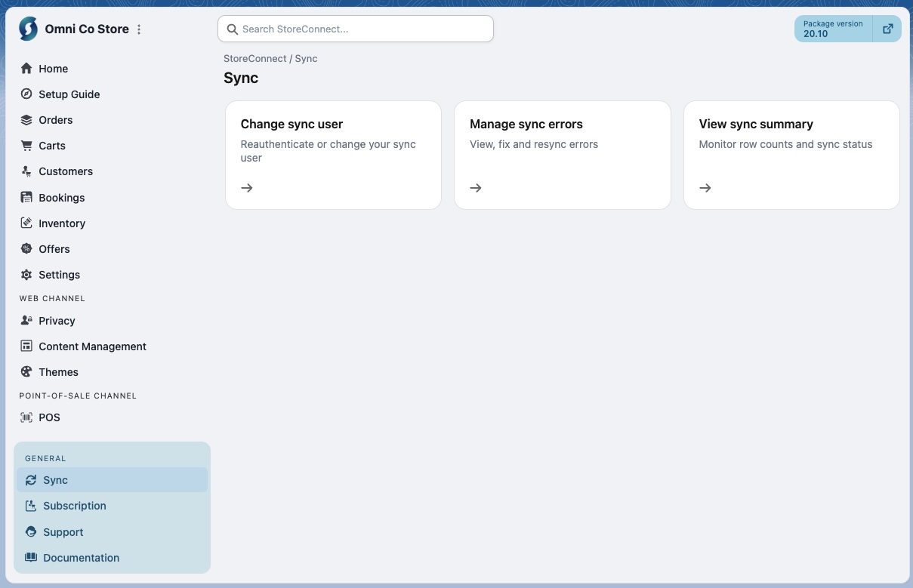Open the Change sync user card arrow
The width and height of the screenshot is (913, 588).
[246, 187]
